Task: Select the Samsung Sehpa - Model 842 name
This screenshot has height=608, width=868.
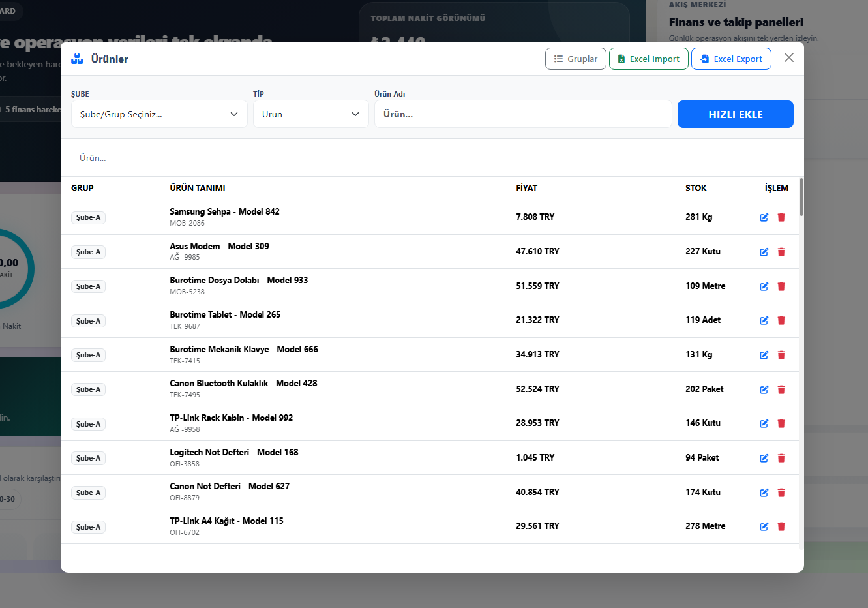Action: (x=224, y=211)
